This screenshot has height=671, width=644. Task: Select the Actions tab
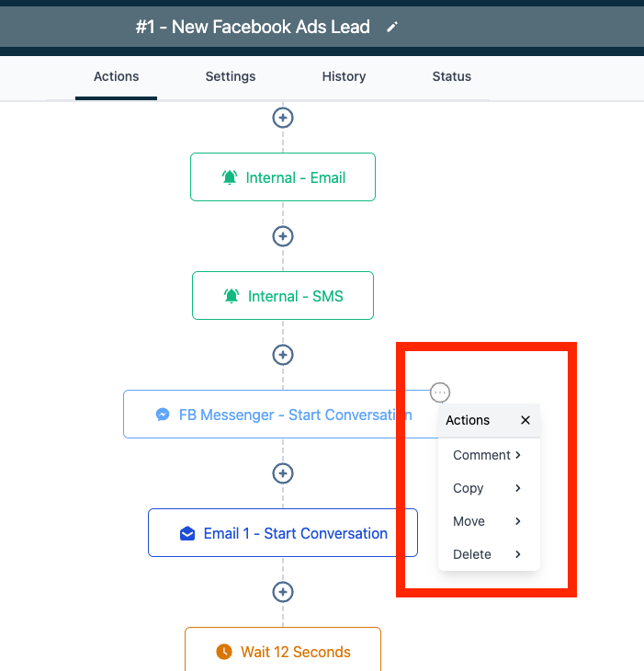click(x=117, y=76)
